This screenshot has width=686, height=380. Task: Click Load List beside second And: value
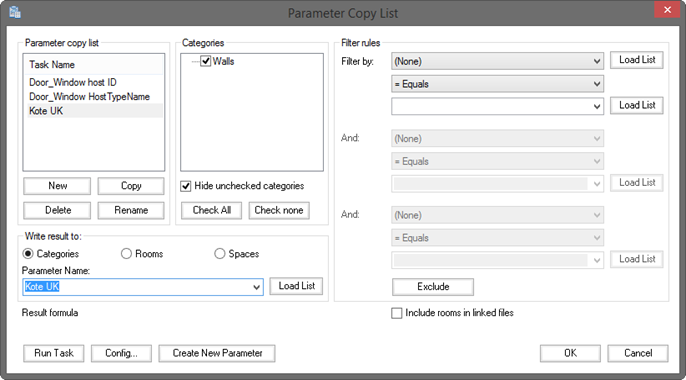637,259
